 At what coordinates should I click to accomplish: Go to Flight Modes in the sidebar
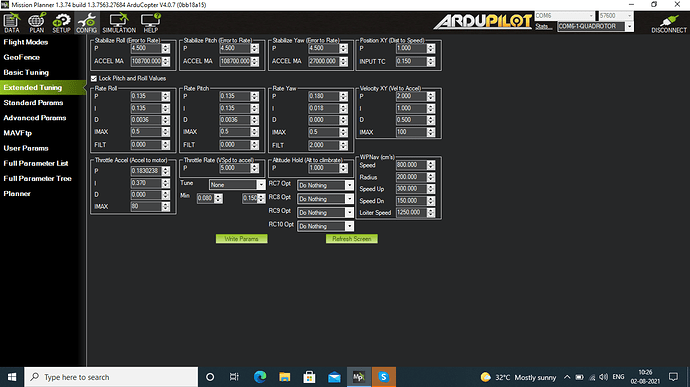(26, 42)
